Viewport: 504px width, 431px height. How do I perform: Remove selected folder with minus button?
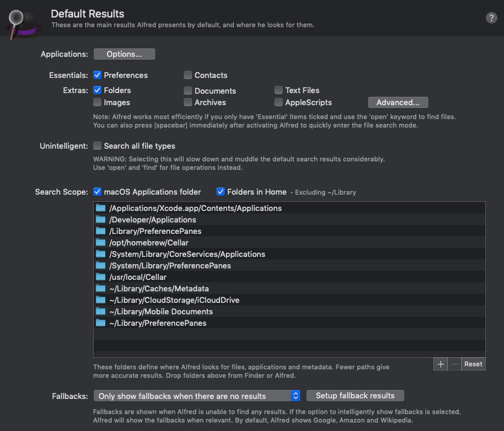454,364
